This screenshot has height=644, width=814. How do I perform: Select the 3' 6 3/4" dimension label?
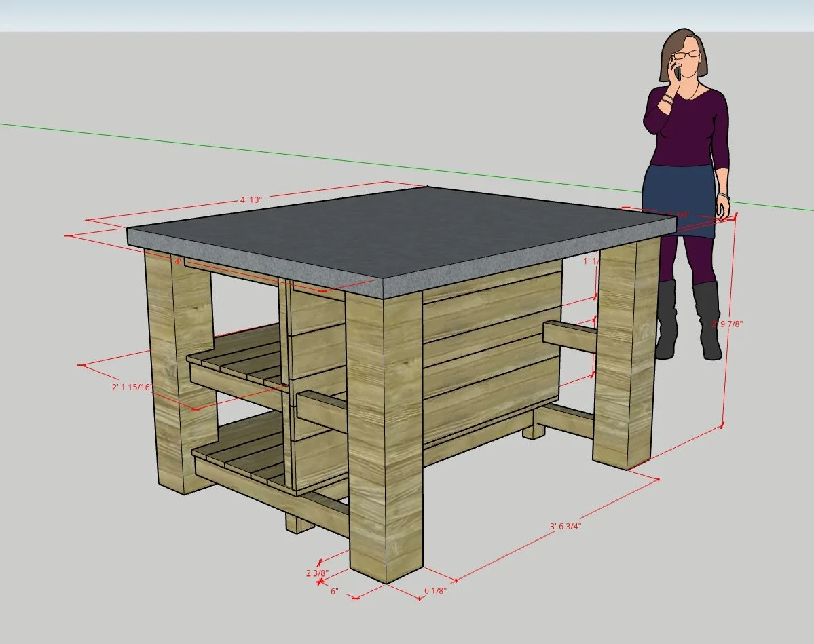click(x=566, y=526)
